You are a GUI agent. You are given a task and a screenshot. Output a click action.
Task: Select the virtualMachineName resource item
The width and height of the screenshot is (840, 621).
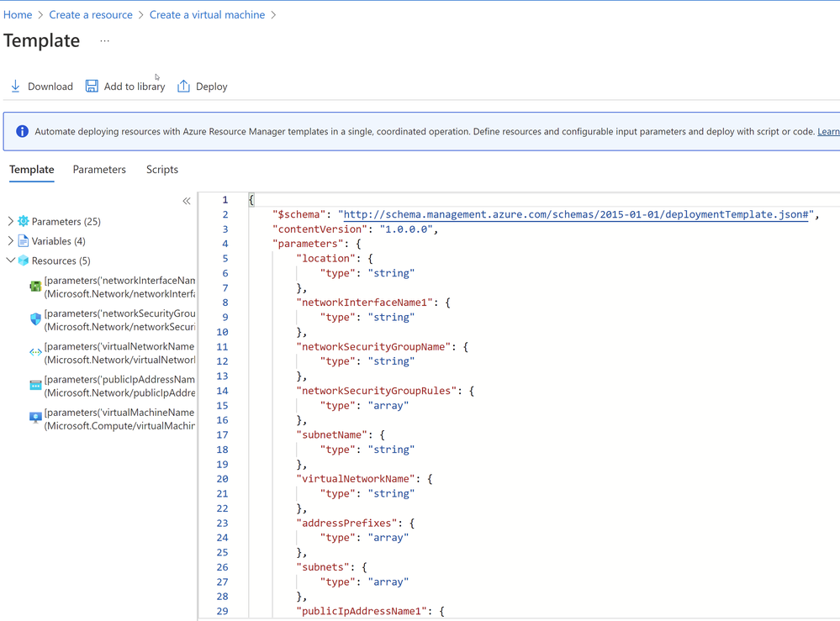pyautogui.click(x=119, y=419)
